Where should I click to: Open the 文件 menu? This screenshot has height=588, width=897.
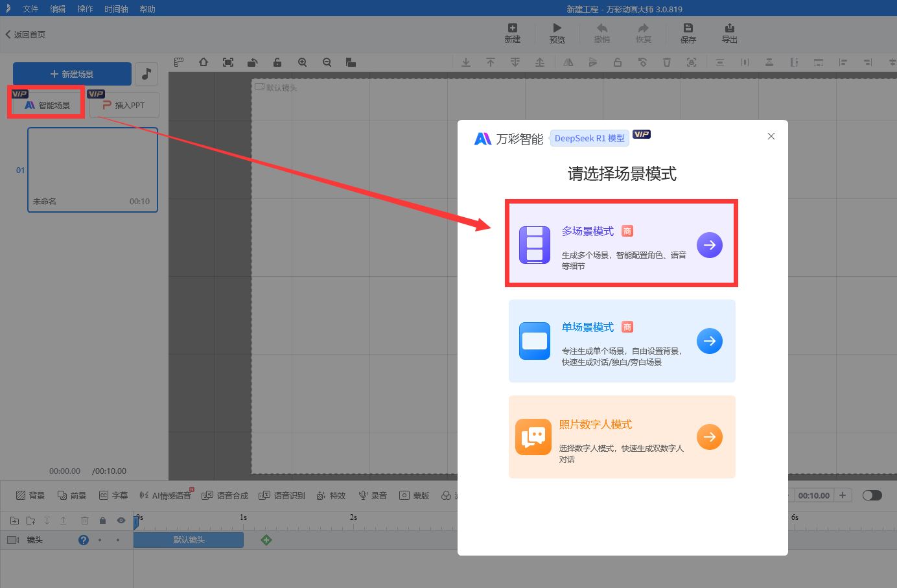tap(30, 9)
